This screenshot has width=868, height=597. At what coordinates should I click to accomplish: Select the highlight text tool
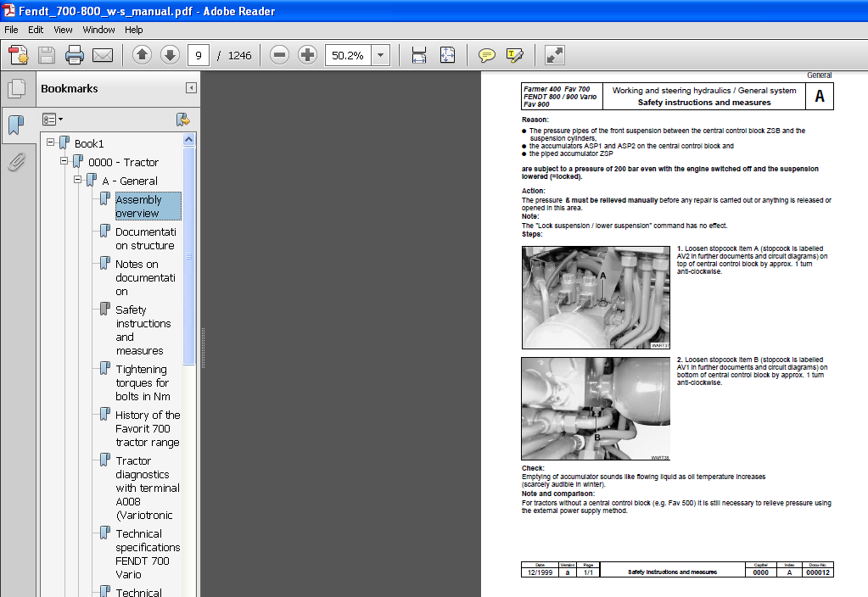click(x=515, y=55)
